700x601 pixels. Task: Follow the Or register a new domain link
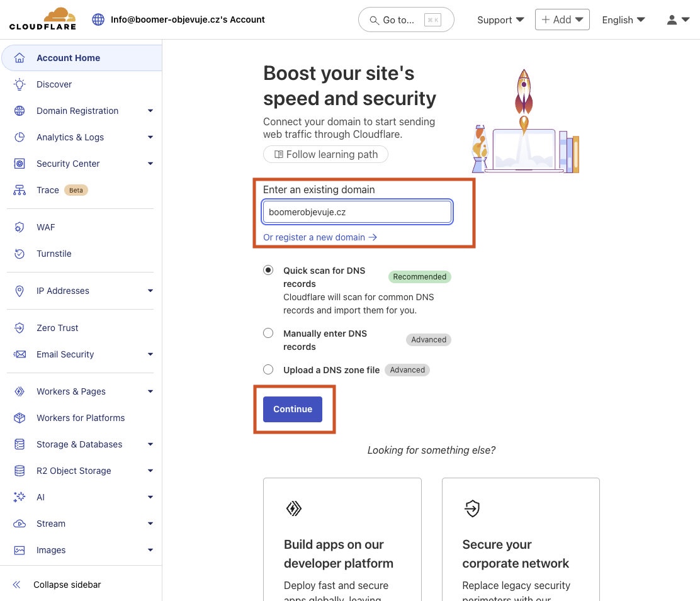click(320, 237)
